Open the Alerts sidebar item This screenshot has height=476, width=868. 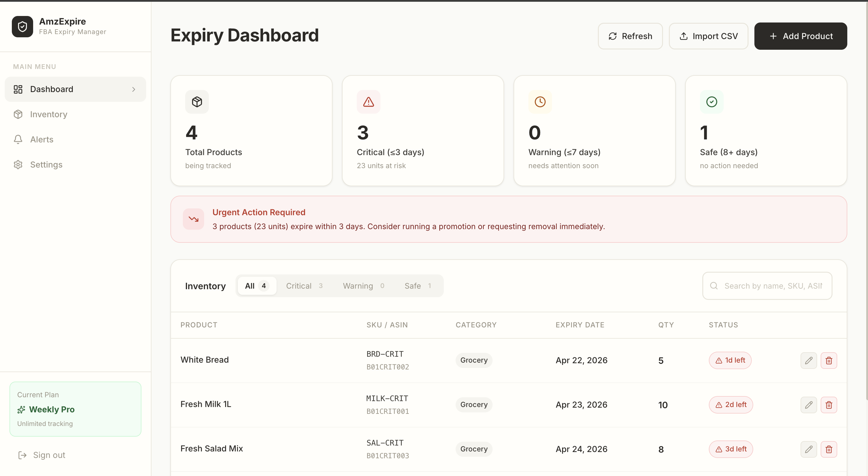[75, 139]
